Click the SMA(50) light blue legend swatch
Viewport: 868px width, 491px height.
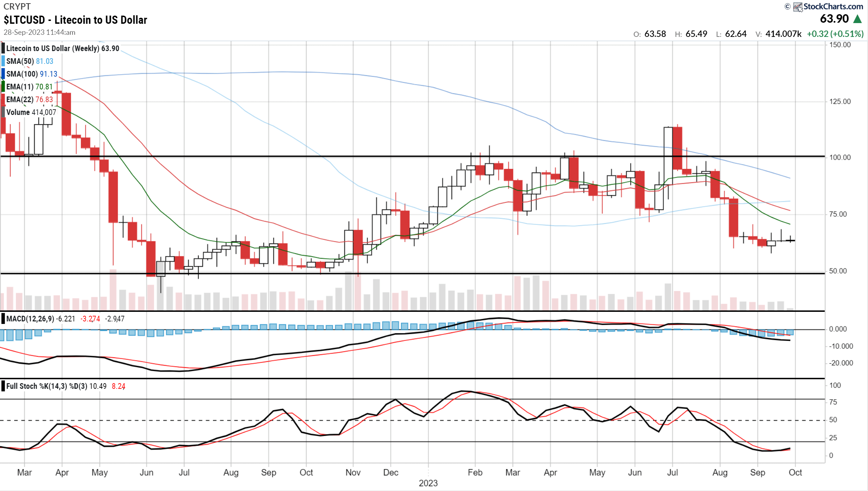[3, 61]
